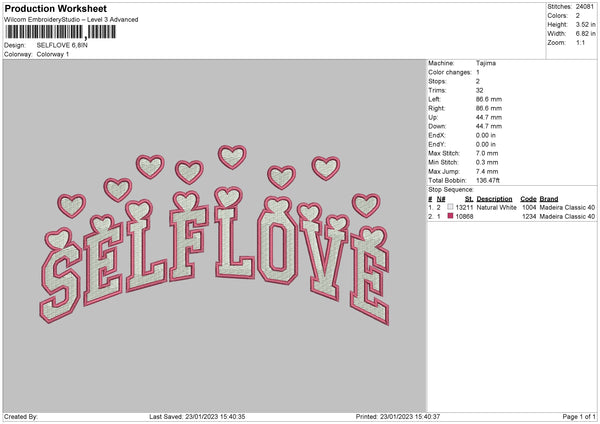Click the Production Worksheet title

pyautogui.click(x=55, y=8)
